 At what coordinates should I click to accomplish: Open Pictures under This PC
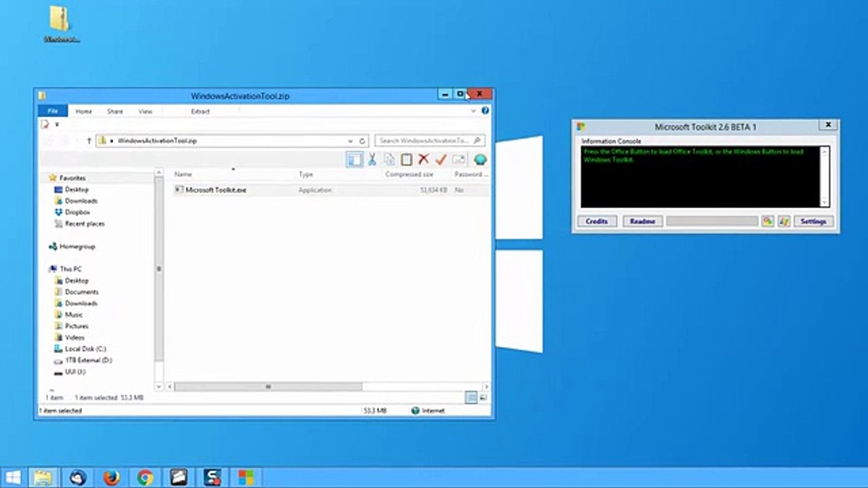click(x=77, y=326)
